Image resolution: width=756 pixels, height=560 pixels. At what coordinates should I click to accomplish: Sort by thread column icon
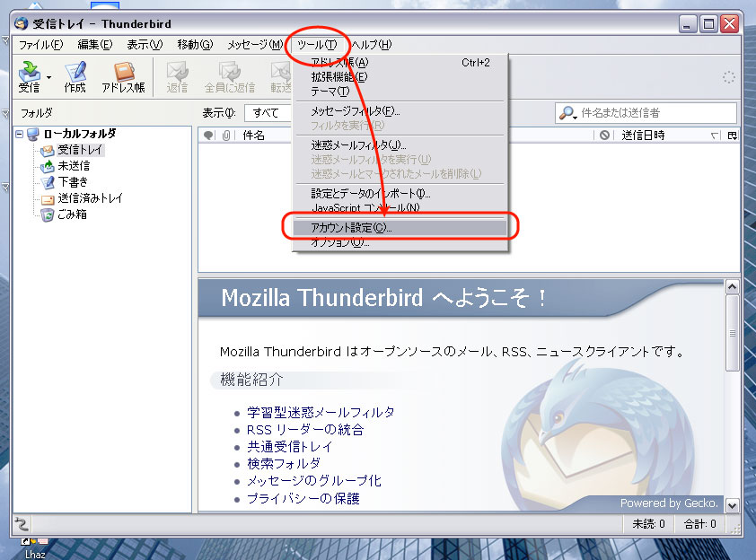point(209,136)
